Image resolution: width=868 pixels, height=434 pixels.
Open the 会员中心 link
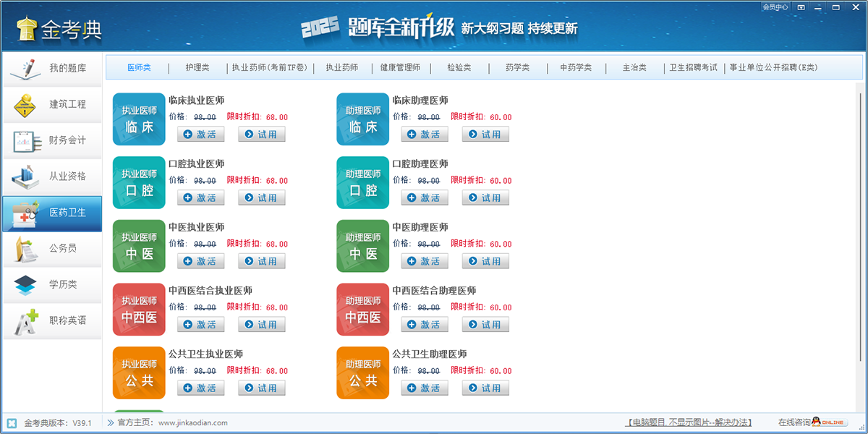[775, 7]
